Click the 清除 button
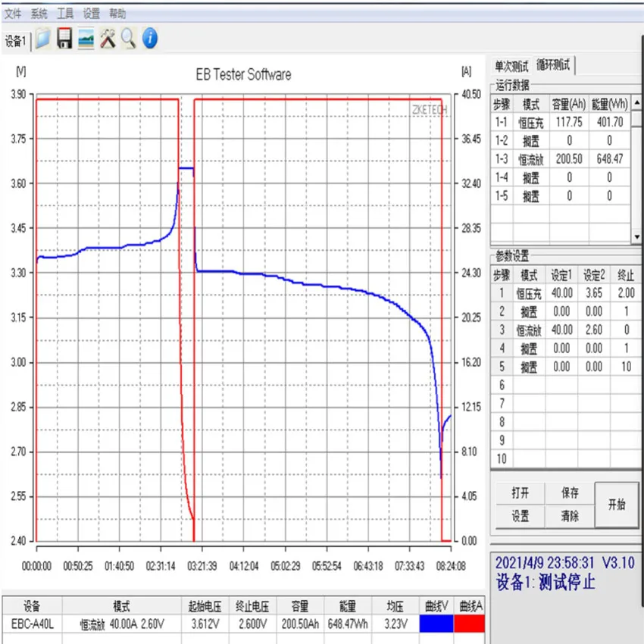 tap(570, 516)
